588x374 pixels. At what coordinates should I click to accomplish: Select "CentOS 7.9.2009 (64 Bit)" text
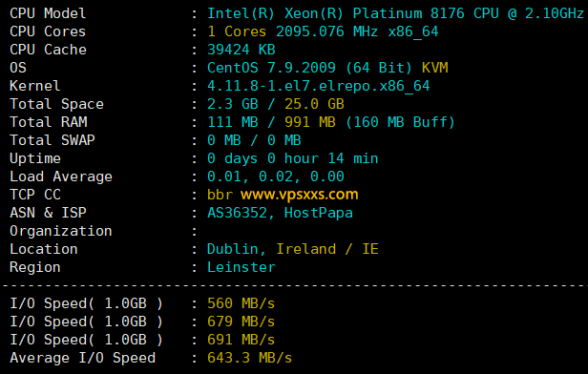(309, 68)
